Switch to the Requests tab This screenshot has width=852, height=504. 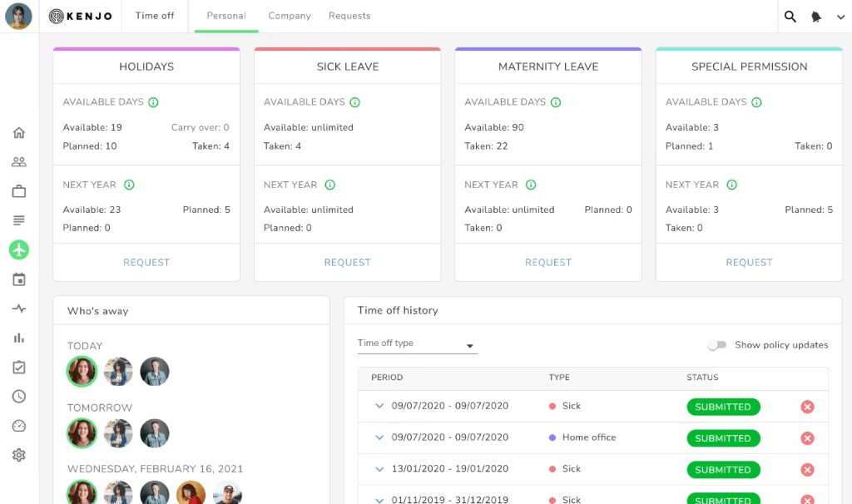point(349,16)
